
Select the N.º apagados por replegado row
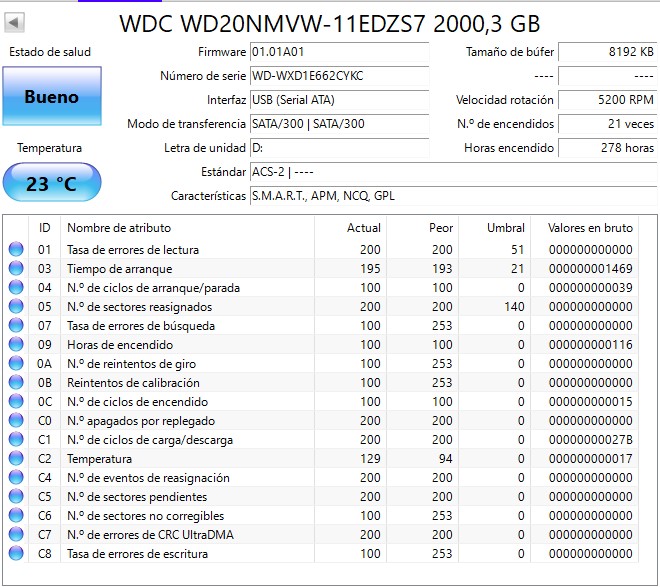pos(322,420)
